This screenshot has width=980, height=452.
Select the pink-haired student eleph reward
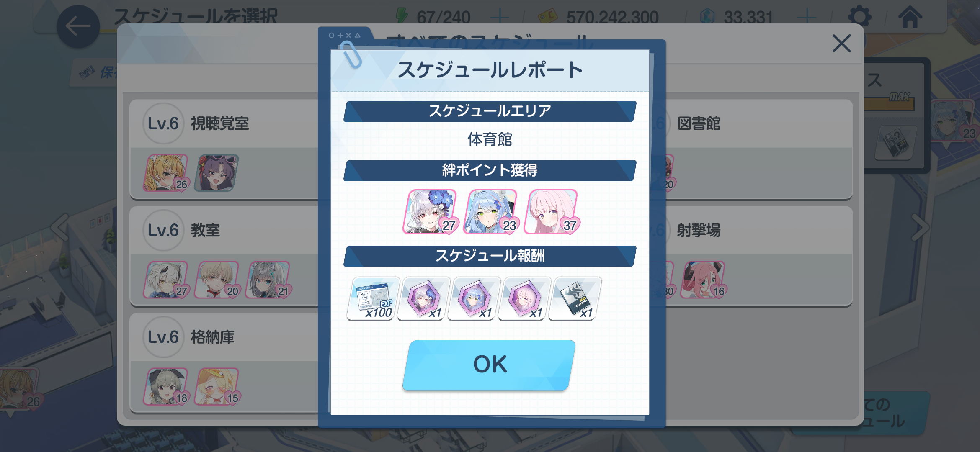[x=524, y=298]
